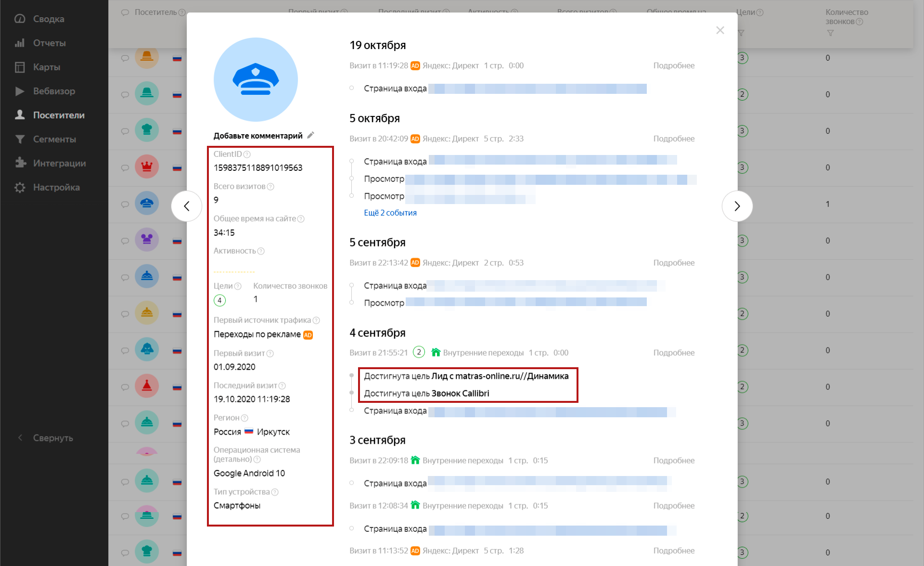Image resolution: width=924 pixels, height=566 pixels.
Task: Go to Интеграции in the sidebar
Action: (x=59, y=163)
